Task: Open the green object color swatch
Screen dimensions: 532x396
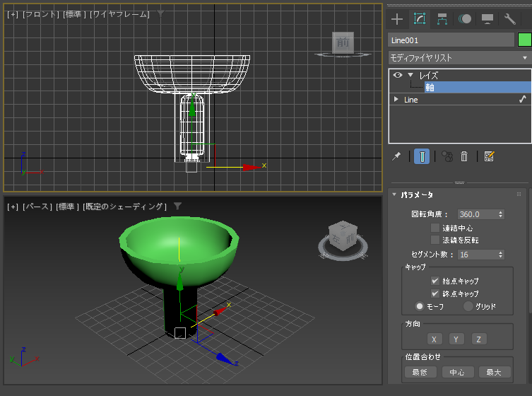Action: (524, 40)
